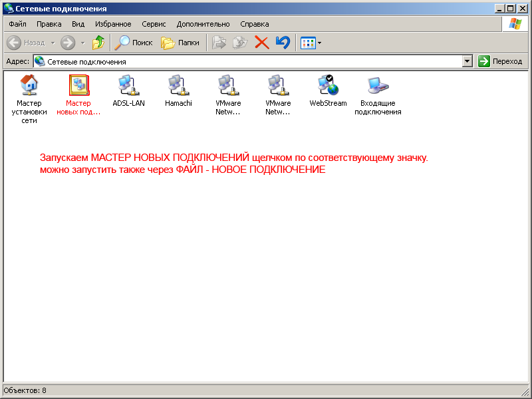This screenshot has width=532, height=399.
Task: Click the title bar network globe icon
Action: (9, 9)
